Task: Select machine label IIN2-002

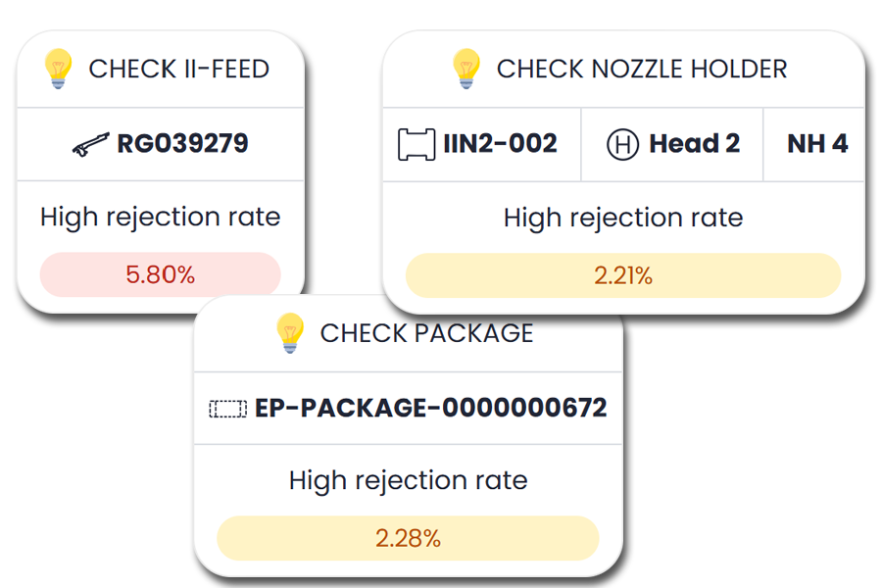Action: (x=500, y=144)
